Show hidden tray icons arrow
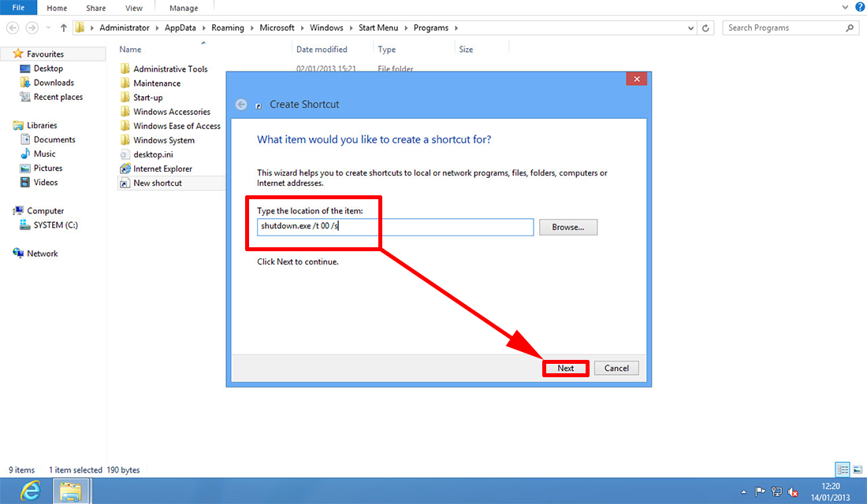Screen dimensions: 867x504 [744, 492]
